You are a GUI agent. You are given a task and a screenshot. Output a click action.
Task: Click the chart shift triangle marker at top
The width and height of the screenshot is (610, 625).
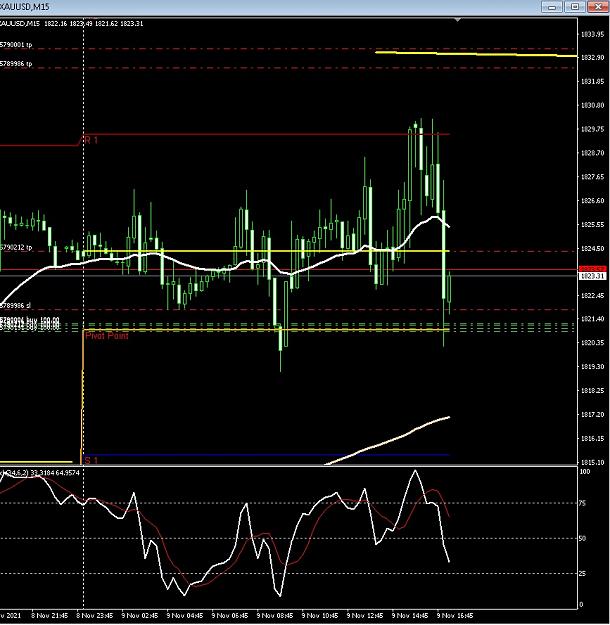pyautogui.click(x=458, y=20)
